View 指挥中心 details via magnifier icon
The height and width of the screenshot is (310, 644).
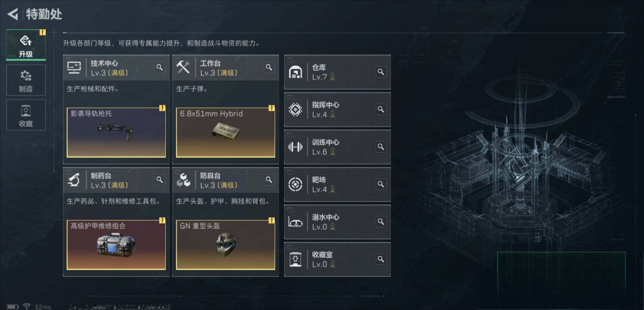381,109
